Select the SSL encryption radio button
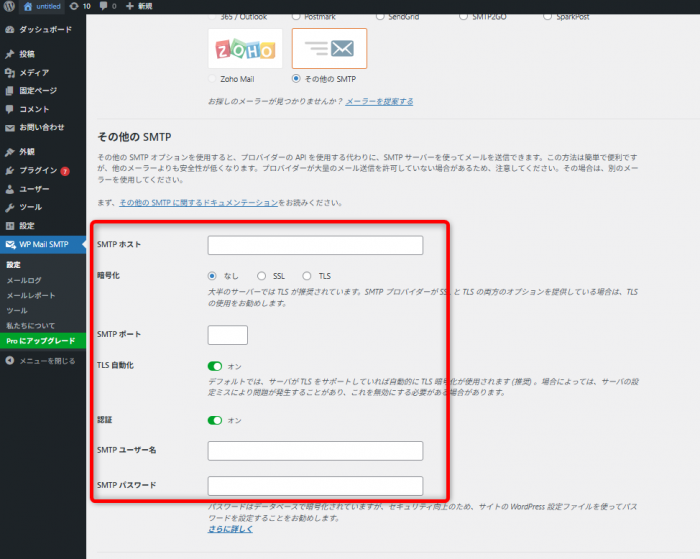The height and width of the screenshot is (559, 700). tap(263, 276)
